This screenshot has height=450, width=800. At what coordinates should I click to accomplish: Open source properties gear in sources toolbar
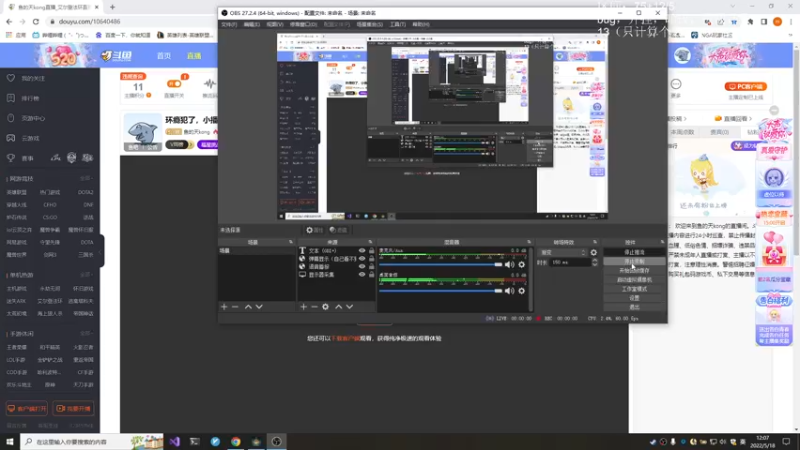pos(326,307)
